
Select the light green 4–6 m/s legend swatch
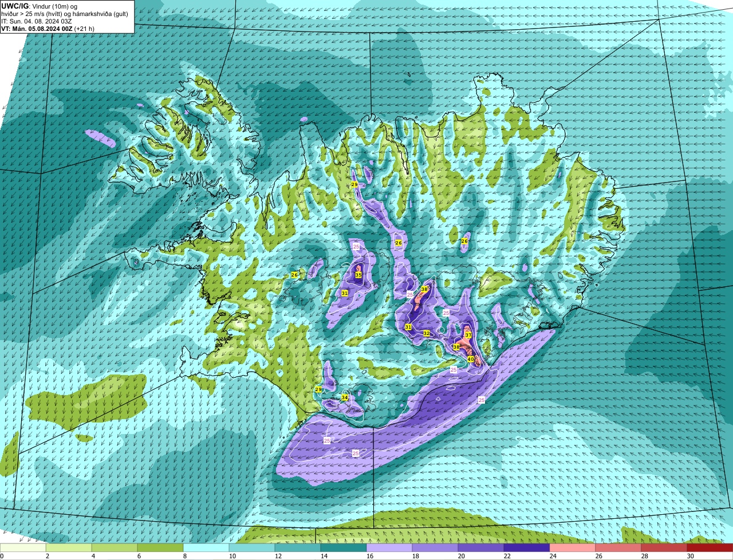click(x=115, y=548)
